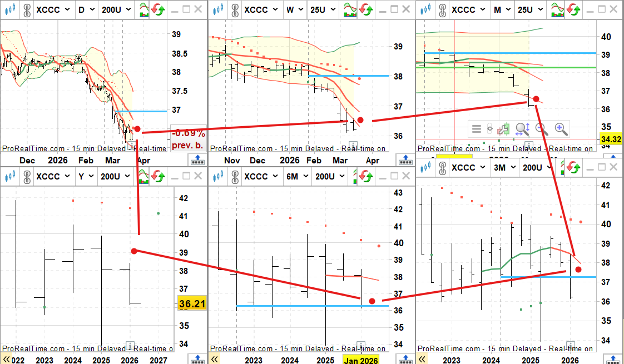This screenshot has width=624, height=364.
Task: Toggle the pointer selection mode icon on monthly chart
Action: [x=489, y=129]
